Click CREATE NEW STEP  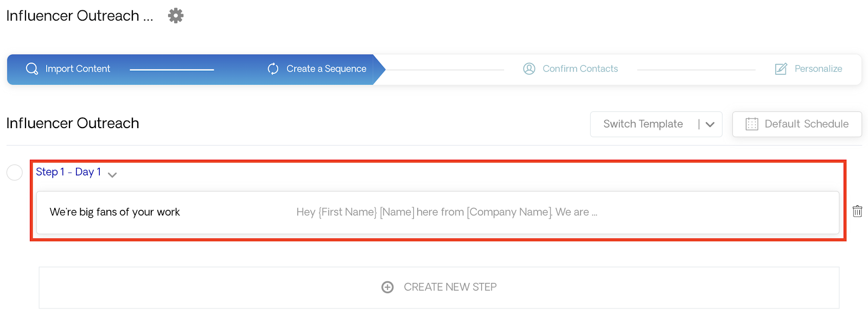tap(439, 288)
